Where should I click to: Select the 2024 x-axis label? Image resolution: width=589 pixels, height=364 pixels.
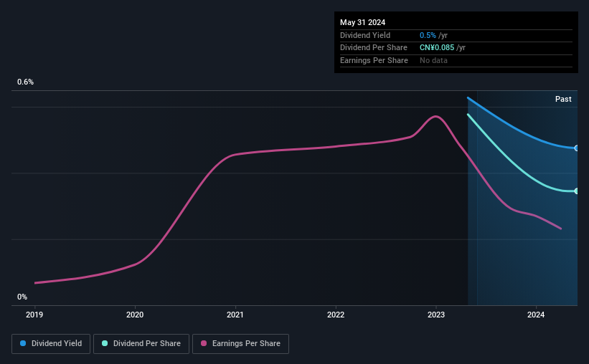pyautogui.click(x=536, y=315)
